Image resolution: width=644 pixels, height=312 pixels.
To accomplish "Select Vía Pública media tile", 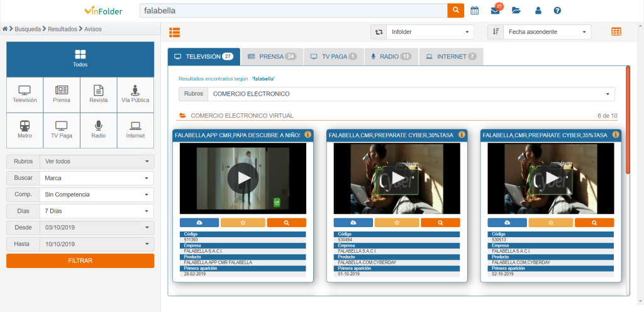I will [x=136, y=95].
